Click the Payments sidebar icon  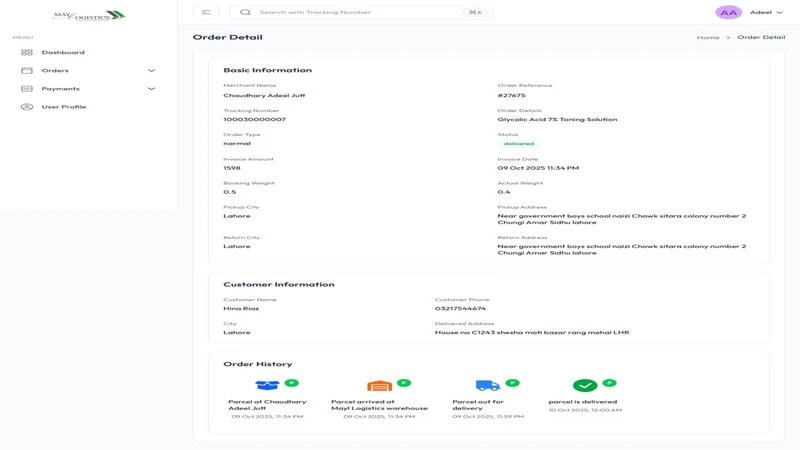[x=27, y=89]
